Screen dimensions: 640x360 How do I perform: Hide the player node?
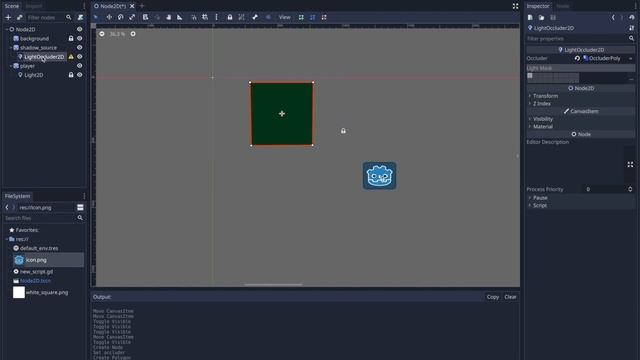point(80,66)
